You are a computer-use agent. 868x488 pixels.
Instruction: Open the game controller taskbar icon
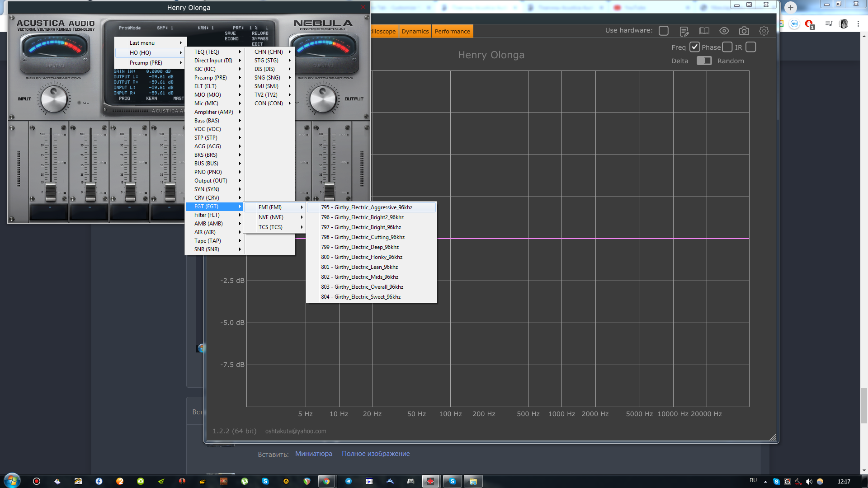click(x=410, y=481)
